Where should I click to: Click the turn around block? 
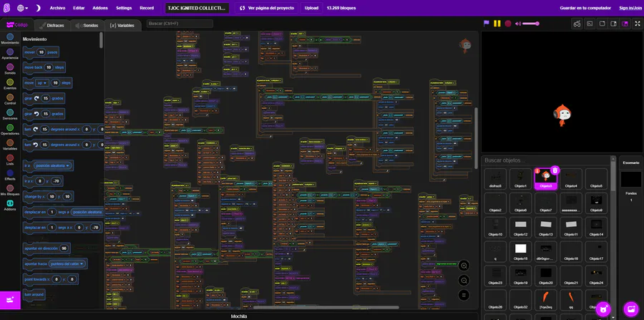(34, 294)
